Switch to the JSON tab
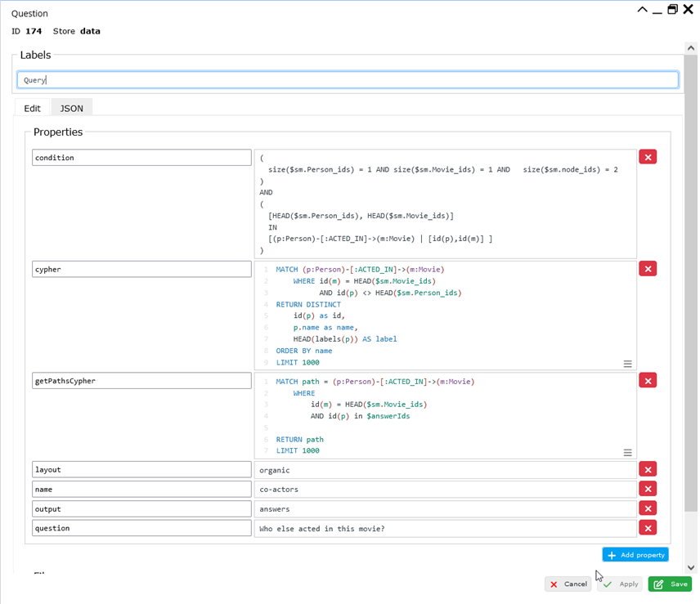This screenshot has height=604, width=700. tap(71, 109)
